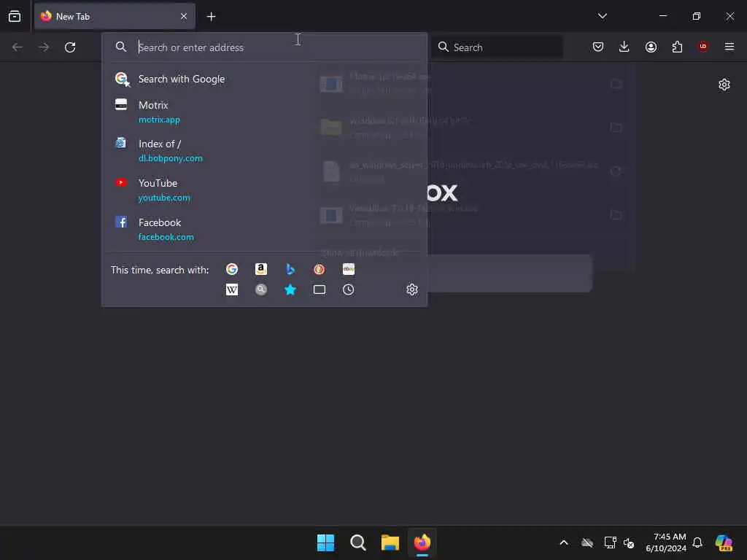Open File Explorer from taskbar
This screenshot has width=747, height=560.
pos(390,542)
